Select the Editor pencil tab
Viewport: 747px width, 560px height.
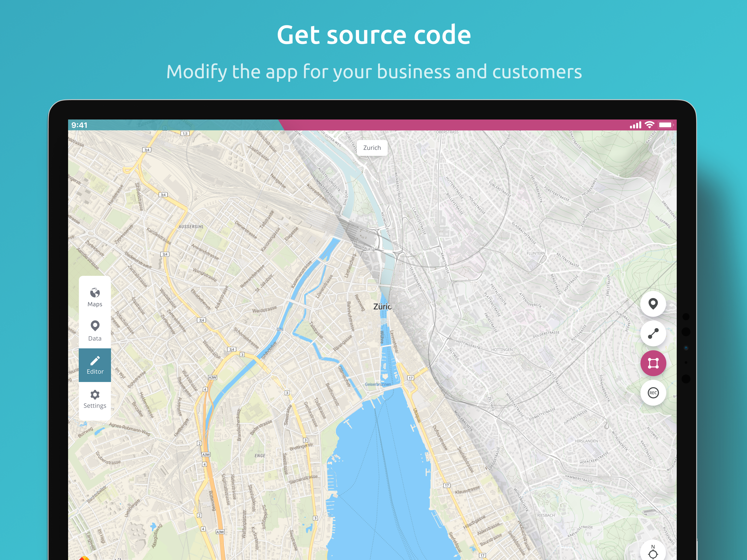click(x=95, y=365)
